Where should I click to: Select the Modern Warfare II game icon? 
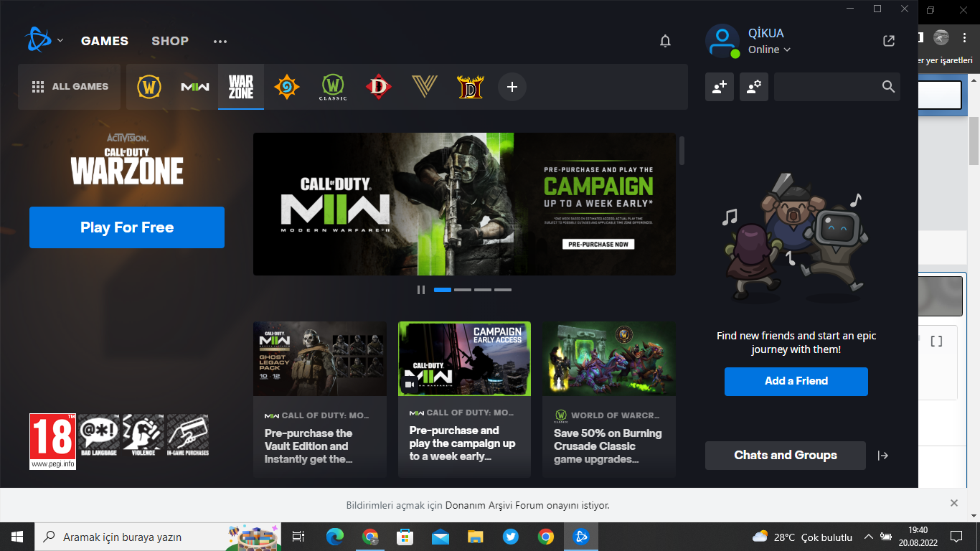point(195,87)
